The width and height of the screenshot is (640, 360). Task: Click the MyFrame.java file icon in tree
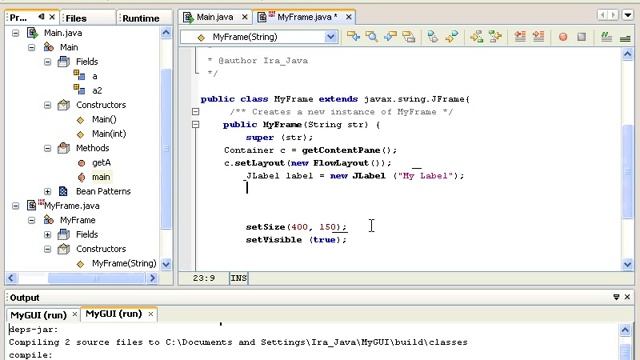click(32, 205)
